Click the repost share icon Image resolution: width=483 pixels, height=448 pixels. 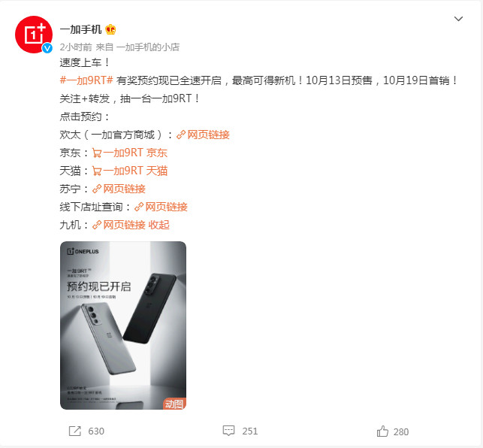(75, 431)
